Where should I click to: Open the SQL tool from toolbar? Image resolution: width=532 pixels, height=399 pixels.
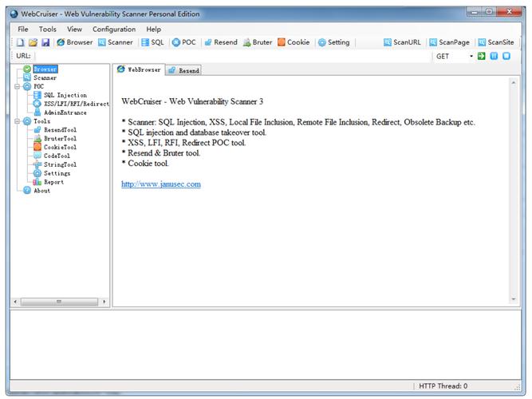152,42
